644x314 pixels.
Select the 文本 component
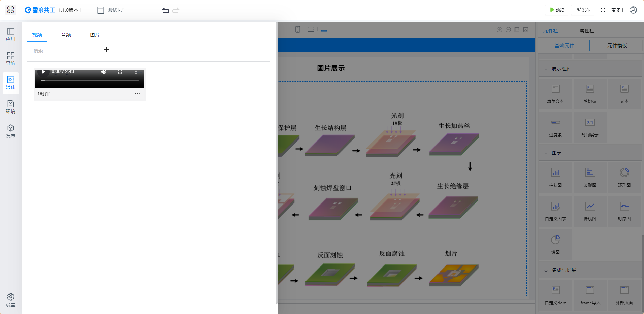pos(624,94)
